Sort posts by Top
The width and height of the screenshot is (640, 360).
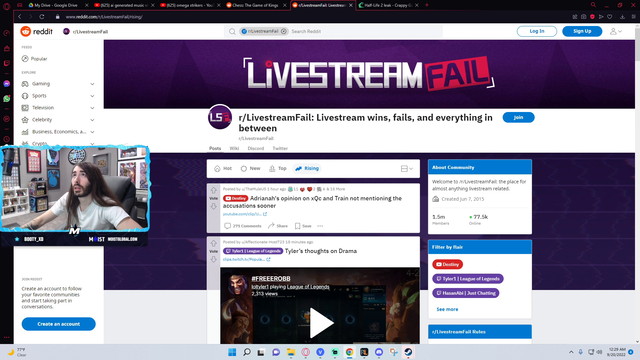click(278, 168)
